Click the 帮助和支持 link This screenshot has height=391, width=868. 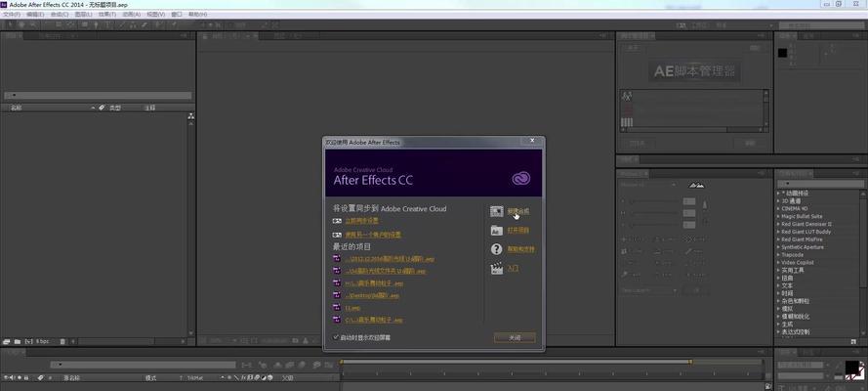(x=521, y=249)
